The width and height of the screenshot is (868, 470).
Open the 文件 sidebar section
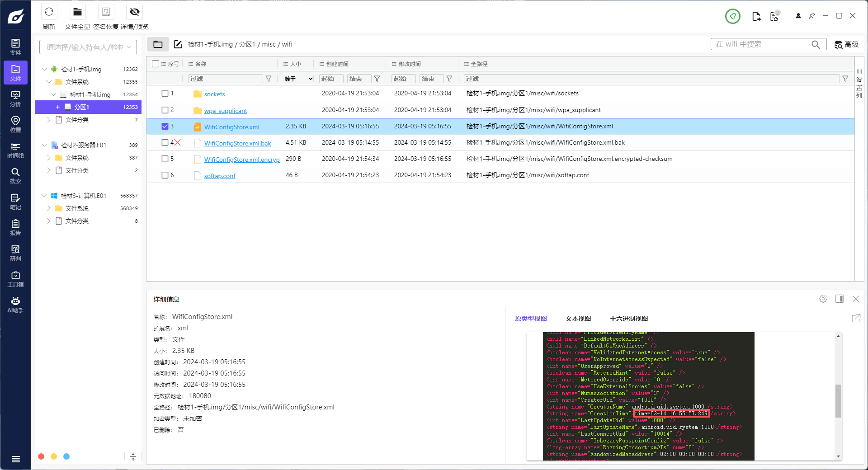click(x=15, y=73)
